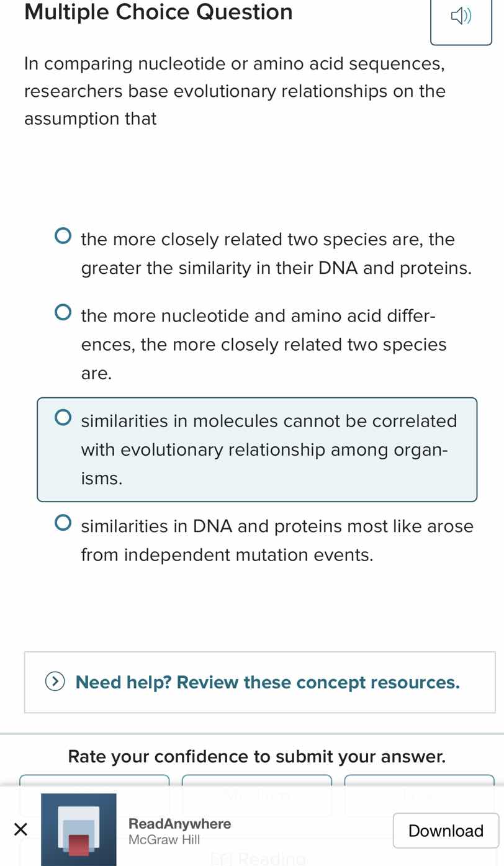Select answer about greater DNA and protein similarity
This screenshot has width=504, height=866.
point(63,235)
